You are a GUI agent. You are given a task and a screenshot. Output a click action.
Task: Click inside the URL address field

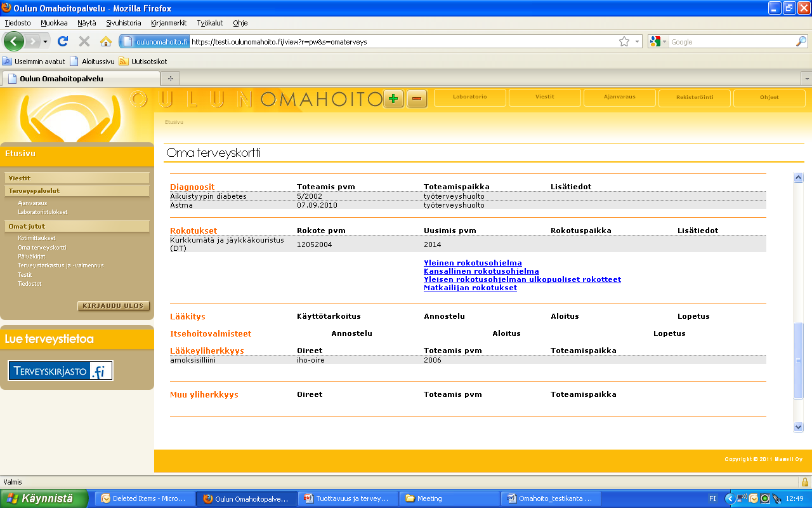pos(403,41)
